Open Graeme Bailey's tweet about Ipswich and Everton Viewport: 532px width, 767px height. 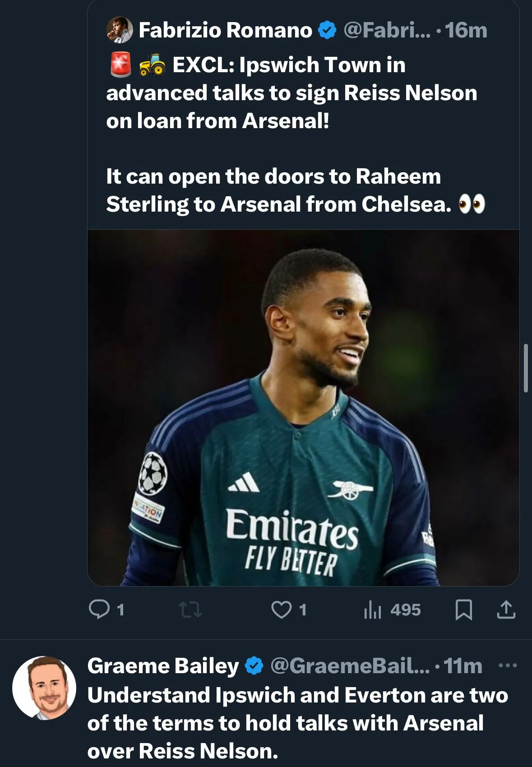298,723
